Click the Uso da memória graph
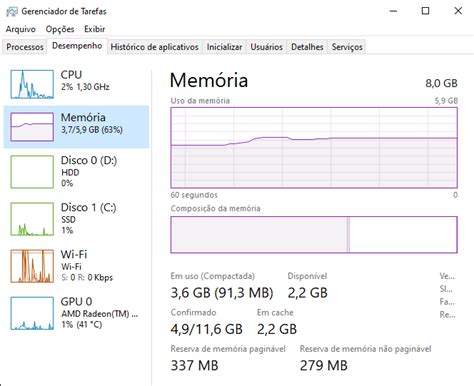 314,148
